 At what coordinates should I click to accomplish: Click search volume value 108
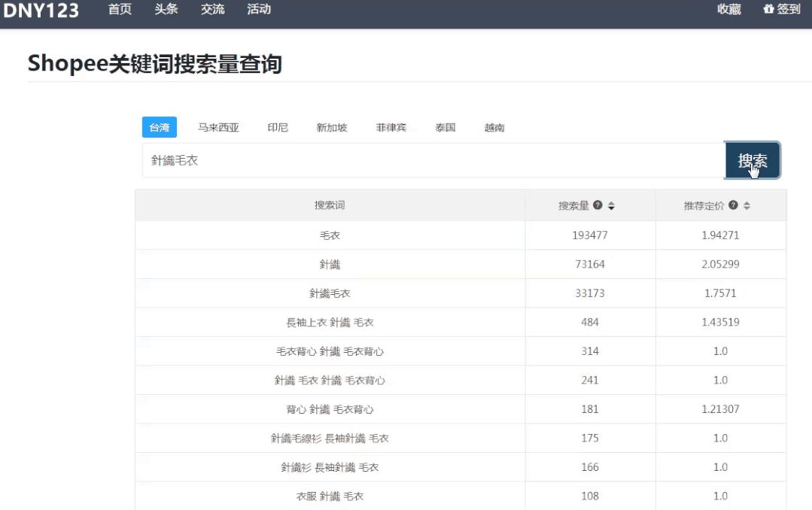(x=590, y=496)
